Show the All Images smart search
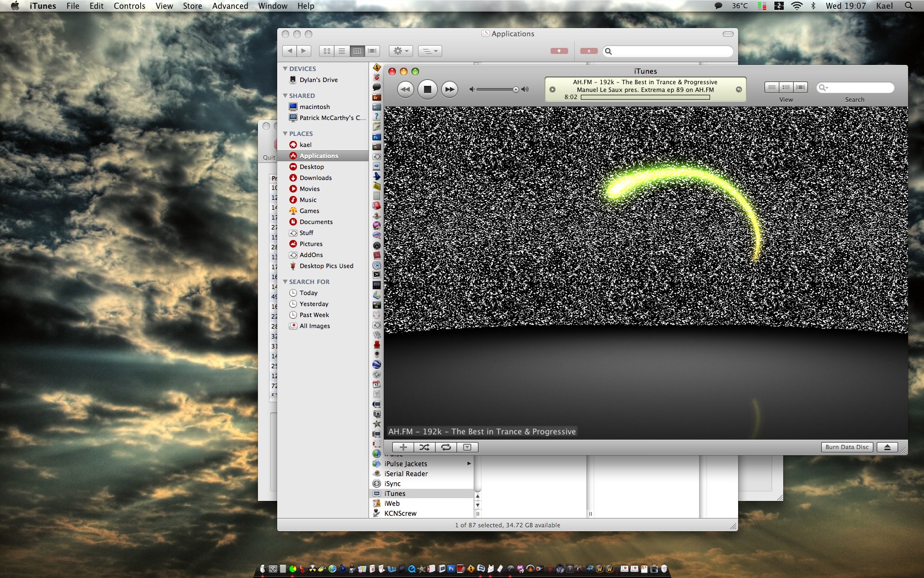 [x=323, y=326]
